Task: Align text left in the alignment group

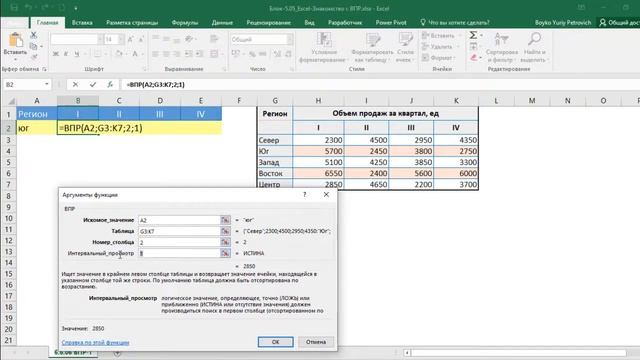Action: [155, 54]
